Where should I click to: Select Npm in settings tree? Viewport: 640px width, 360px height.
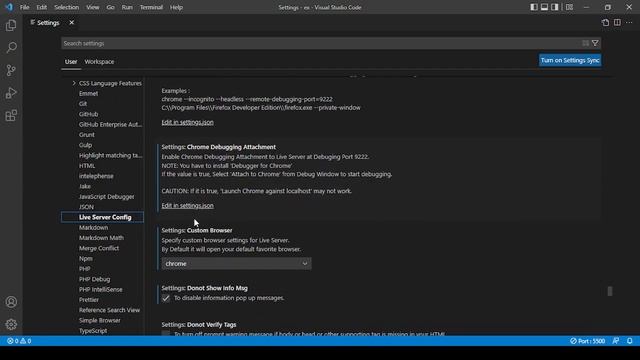point(86,258)
